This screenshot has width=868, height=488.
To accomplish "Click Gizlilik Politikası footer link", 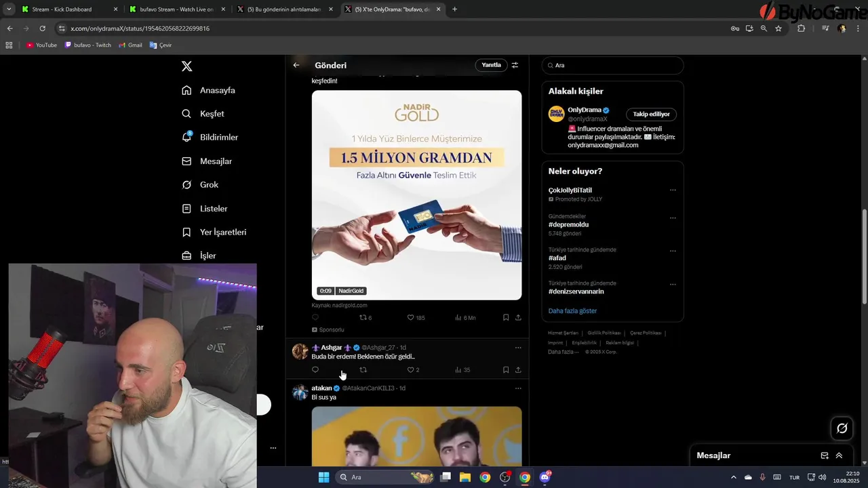I will click(604, 333).
